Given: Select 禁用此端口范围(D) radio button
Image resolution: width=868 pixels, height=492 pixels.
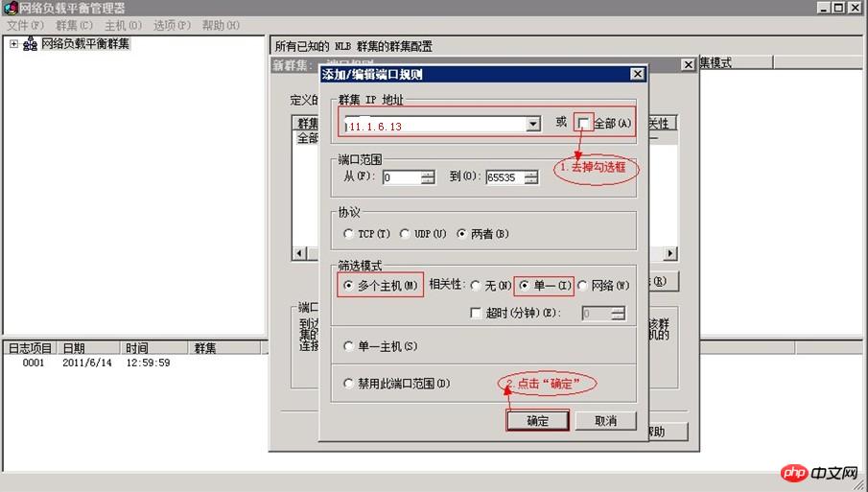Looking at the screenshot, I should 348,383.
